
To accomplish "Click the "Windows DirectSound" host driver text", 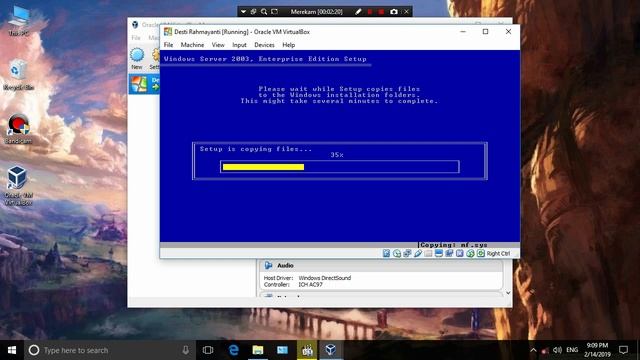I will pos(324,278).
